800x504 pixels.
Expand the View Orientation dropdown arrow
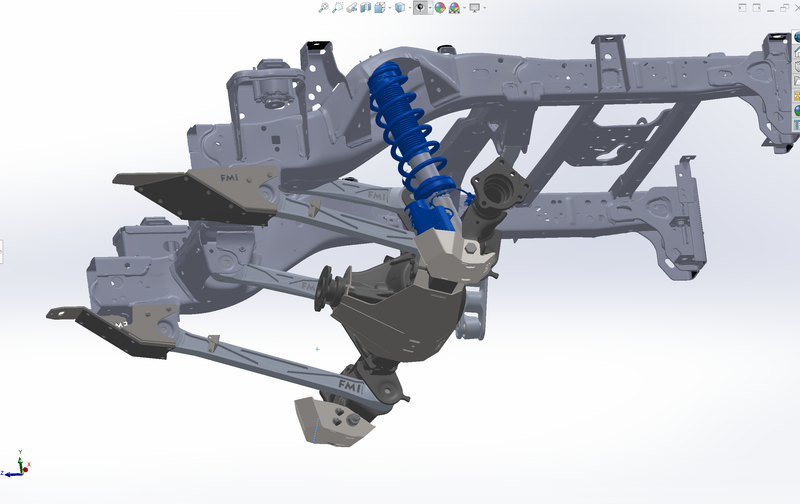coord(390,8)
